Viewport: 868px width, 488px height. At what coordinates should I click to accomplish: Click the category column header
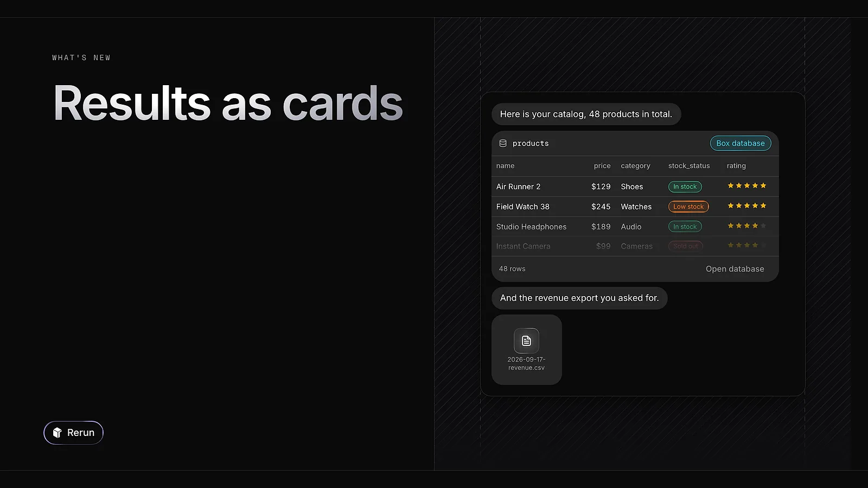click(635, 166)
